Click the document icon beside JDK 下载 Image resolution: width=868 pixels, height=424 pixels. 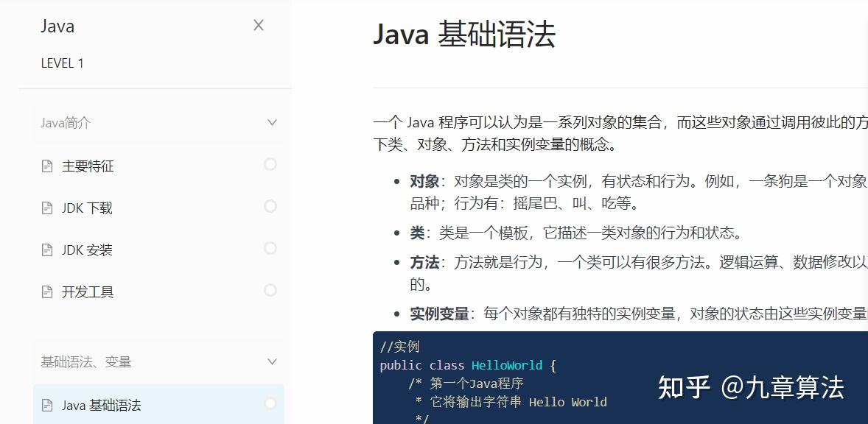[46, 208]
